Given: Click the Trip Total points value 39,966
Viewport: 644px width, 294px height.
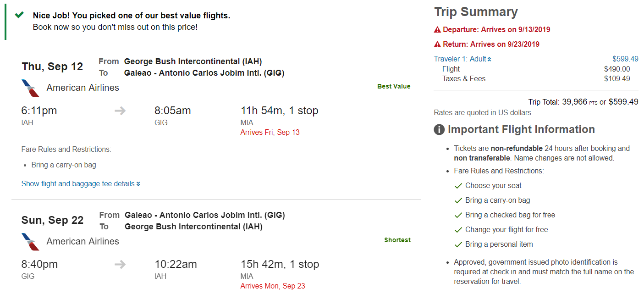Looking at the screenshot, I should point(575,102).
